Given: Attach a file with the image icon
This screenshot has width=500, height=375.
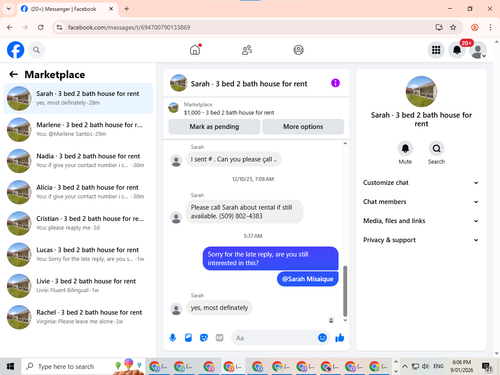Looking at the screenshot, I should [188, 338].
